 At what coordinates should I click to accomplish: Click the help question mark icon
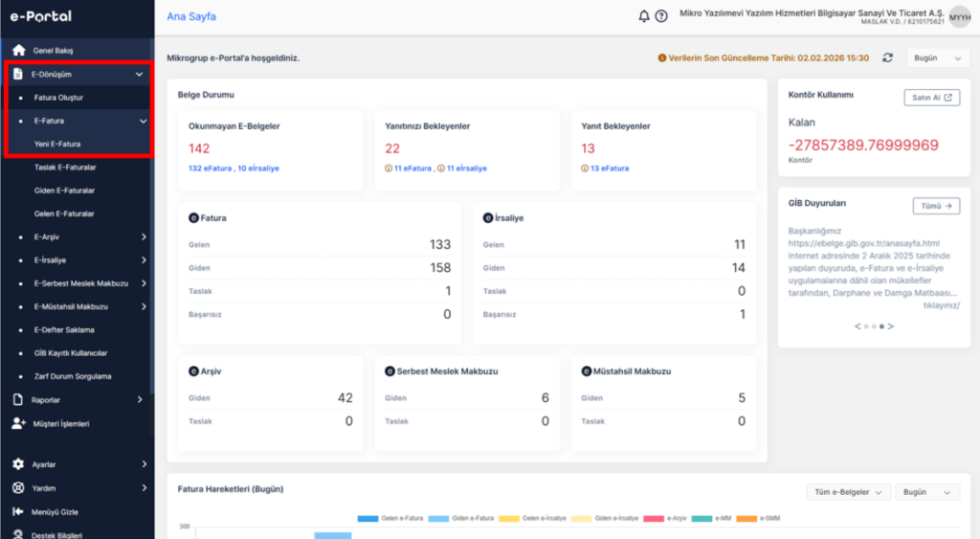(x=661, y=16)
